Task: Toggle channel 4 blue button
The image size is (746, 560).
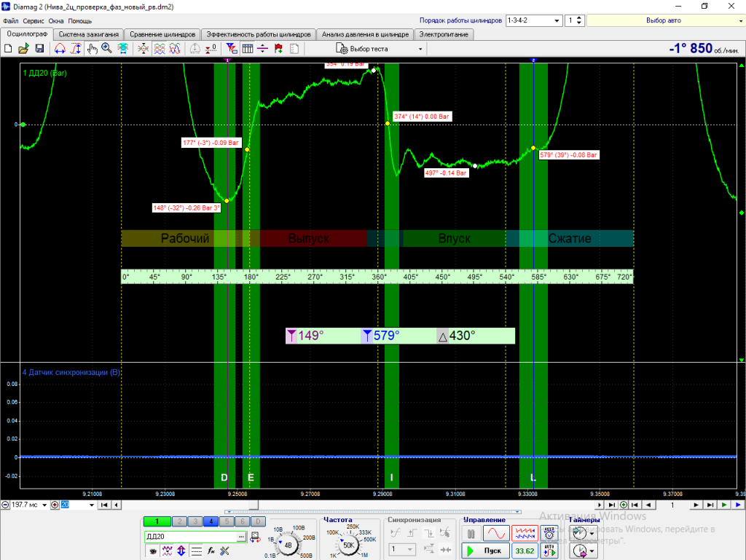Action: (x=211, y=521)
